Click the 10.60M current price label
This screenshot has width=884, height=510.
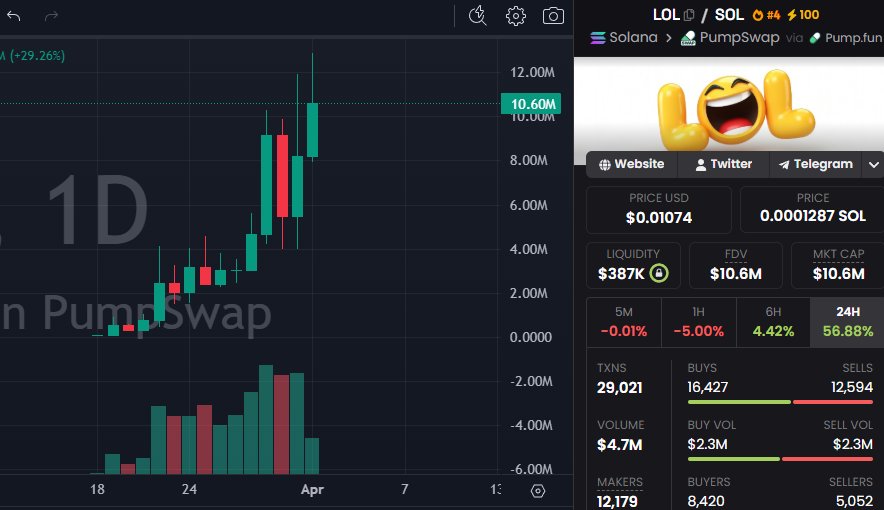pyautogui.click(x=530, y=104)
